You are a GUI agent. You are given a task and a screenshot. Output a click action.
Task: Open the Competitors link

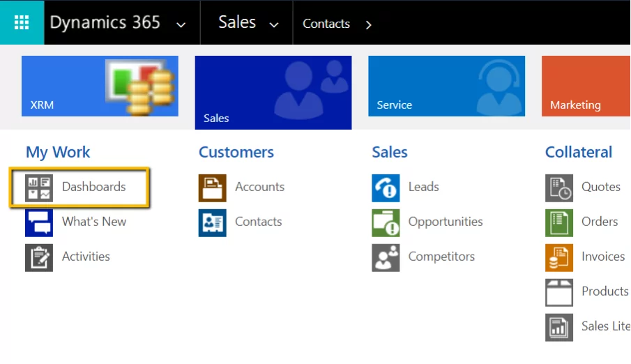441,257
